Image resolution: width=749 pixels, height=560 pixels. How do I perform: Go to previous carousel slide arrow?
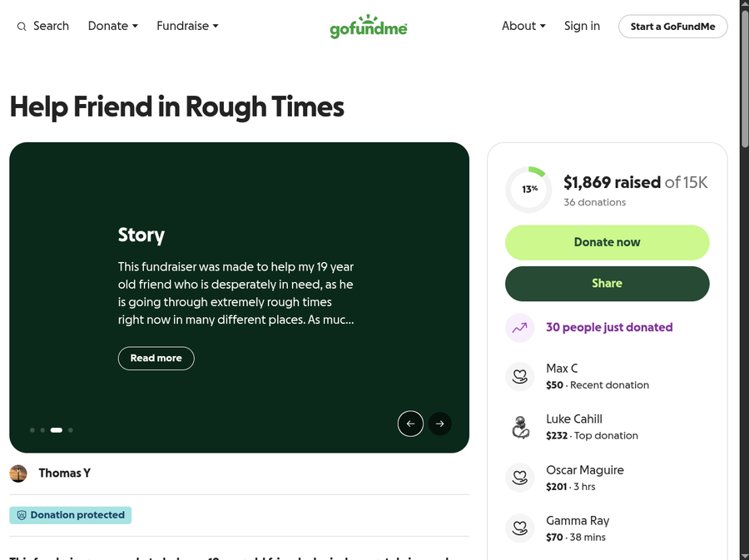tap(410, 424)
